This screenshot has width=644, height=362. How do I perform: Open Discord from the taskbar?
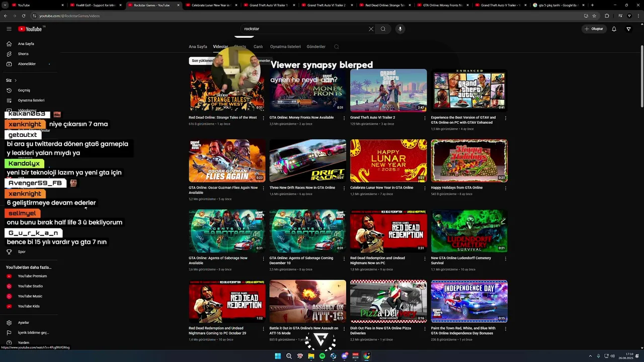point(344,356)
